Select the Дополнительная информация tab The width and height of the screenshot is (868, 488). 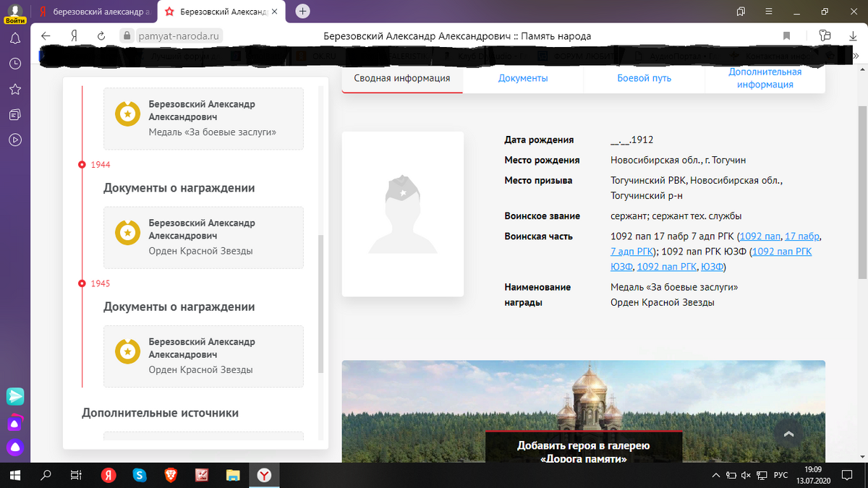click(765, 78)
